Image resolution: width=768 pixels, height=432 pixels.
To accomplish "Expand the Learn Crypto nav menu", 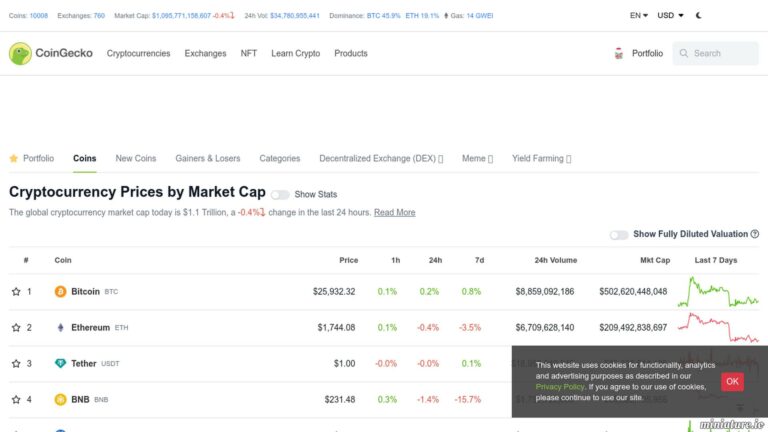I will [295, 53].
